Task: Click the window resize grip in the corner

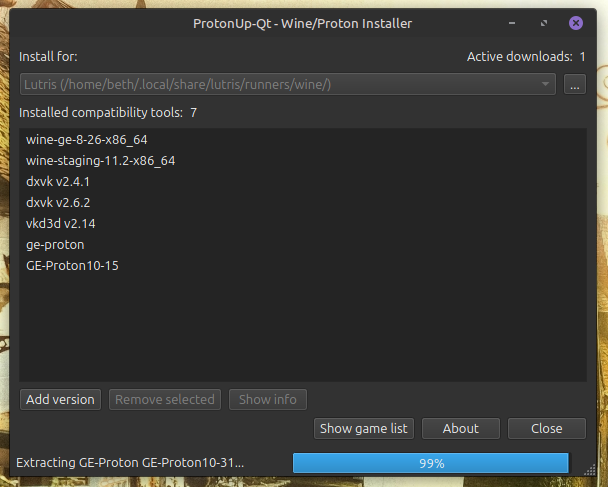Action: [x=590, y=470]
